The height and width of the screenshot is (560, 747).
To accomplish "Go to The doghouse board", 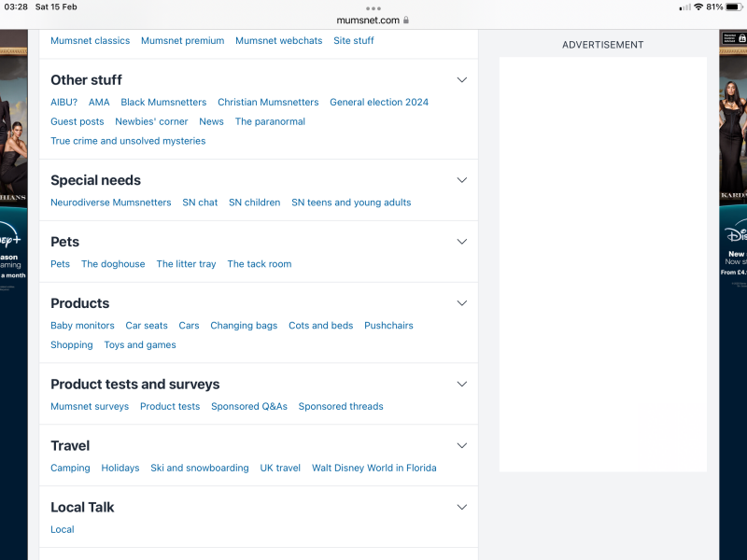I will [113, 264].
